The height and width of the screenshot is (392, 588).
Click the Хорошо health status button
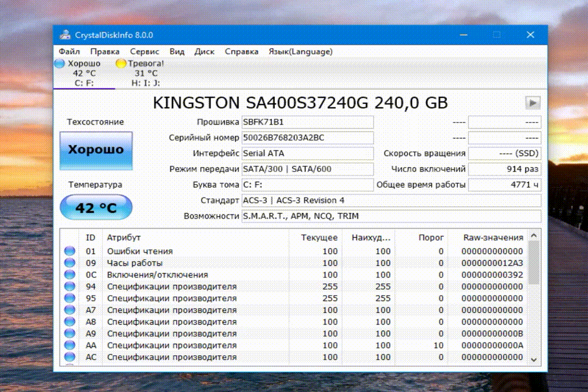(x=96, y=150)
